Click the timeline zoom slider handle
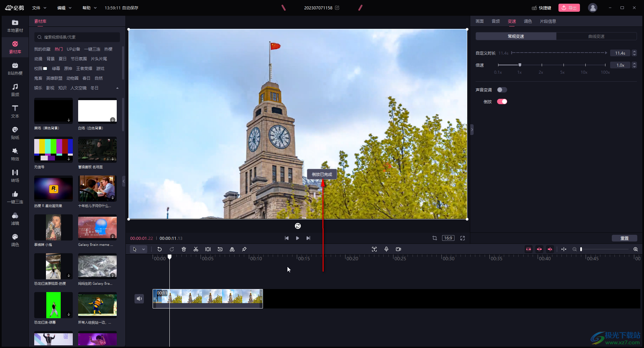This screenshot has height=348, width=644. (x=581, y=249)
